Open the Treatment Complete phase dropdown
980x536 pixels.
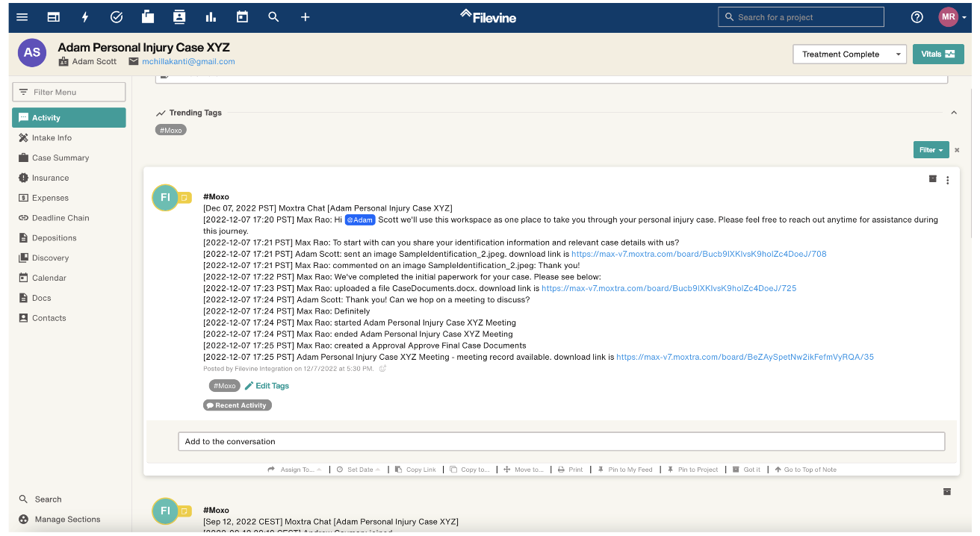[x=849, y=54]
